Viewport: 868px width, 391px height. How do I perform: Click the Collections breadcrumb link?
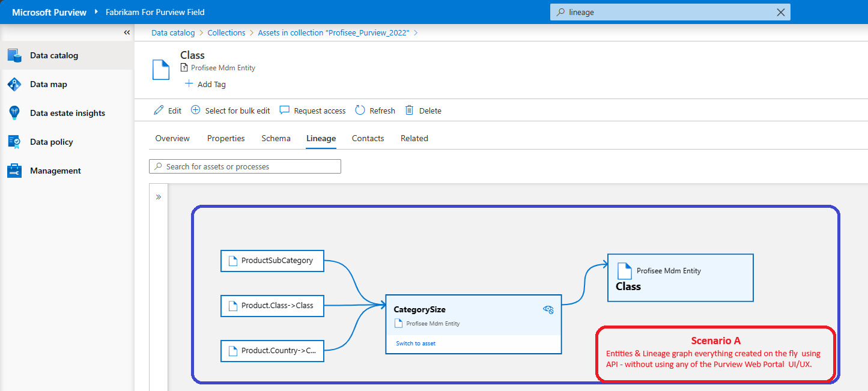point(226,32)
